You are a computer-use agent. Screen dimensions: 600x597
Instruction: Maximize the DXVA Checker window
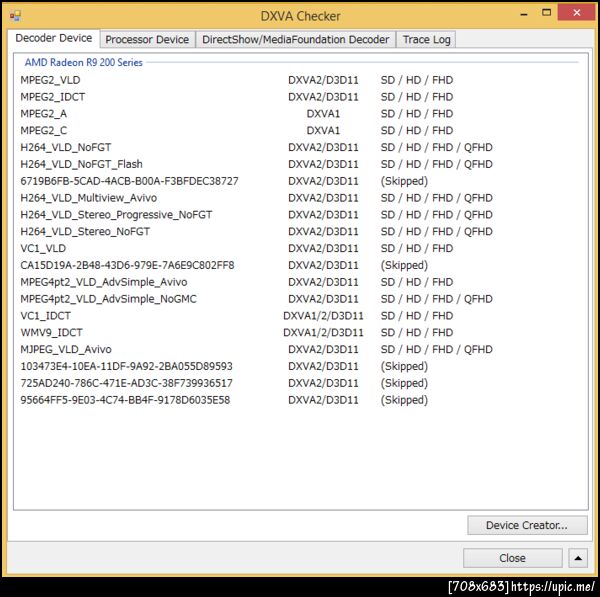[x=546, y=13]
